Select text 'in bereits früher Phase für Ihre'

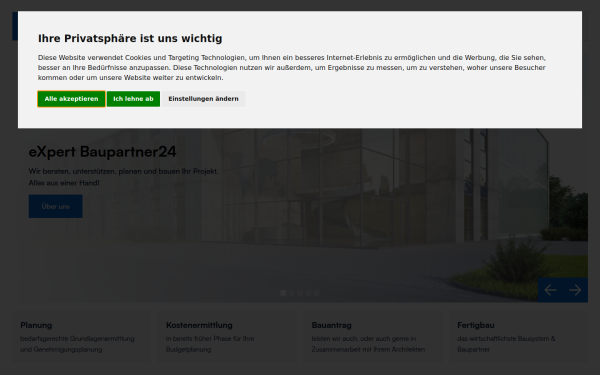coord(210,339)
